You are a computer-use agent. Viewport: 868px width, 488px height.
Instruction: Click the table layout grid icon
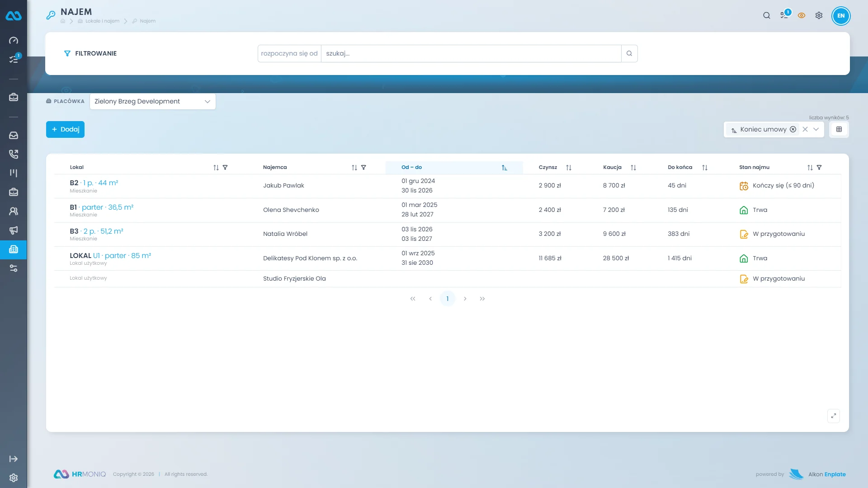tap(839, 129)
